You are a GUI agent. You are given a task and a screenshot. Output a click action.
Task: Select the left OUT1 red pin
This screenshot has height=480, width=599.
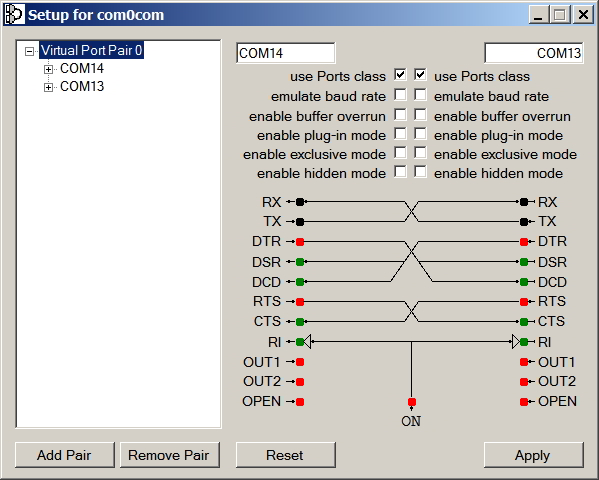[x=300, y=362]
